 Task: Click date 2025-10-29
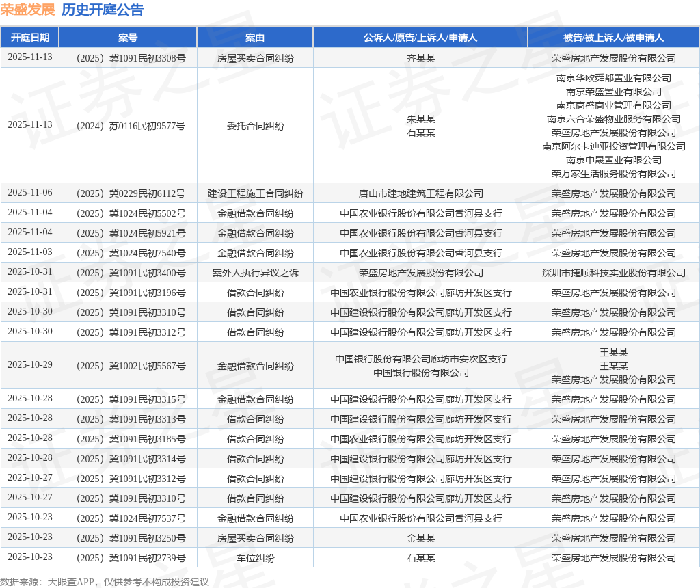pyautogui.click(x=30, y=365)
